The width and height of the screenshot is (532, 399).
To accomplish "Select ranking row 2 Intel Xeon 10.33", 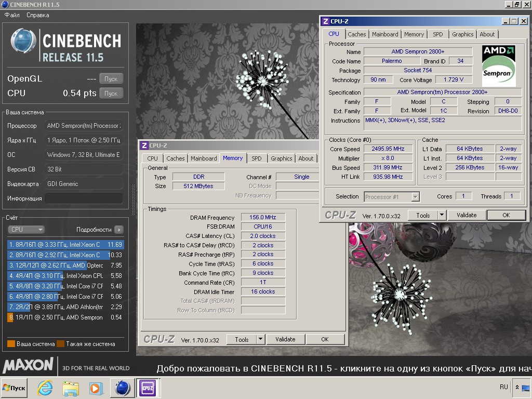I will [x=65, y=255].
